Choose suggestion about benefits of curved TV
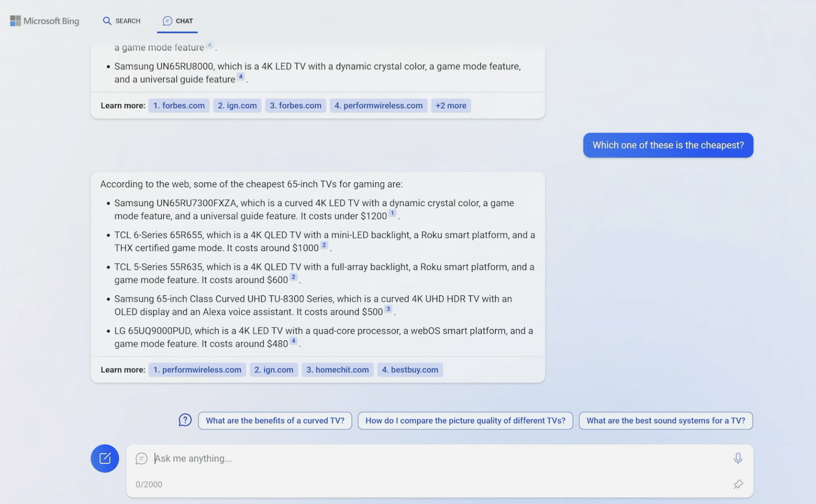The height and width of the screenshot is (504, 816). (275, 420)
